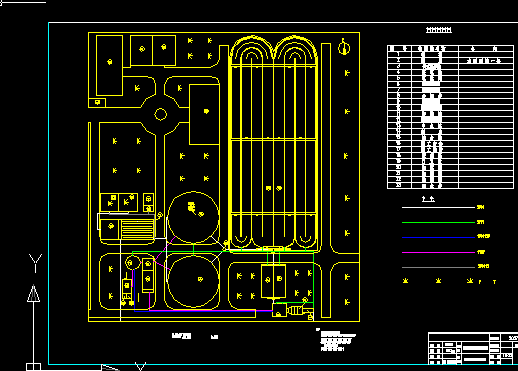Select the white legend line
The height and width of the screenshot is (371, 518).
438,207
